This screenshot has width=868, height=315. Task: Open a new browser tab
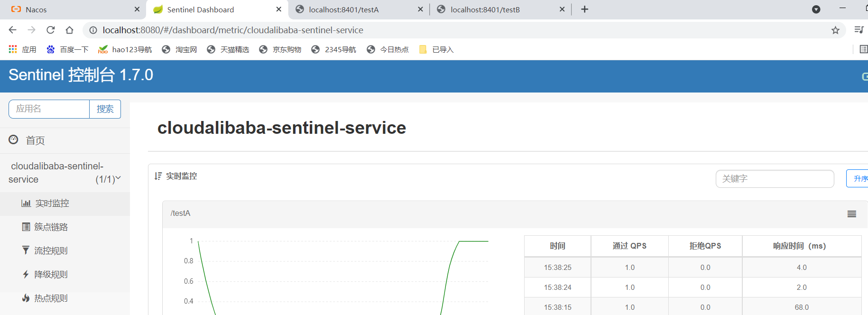(x=585, y=9)
